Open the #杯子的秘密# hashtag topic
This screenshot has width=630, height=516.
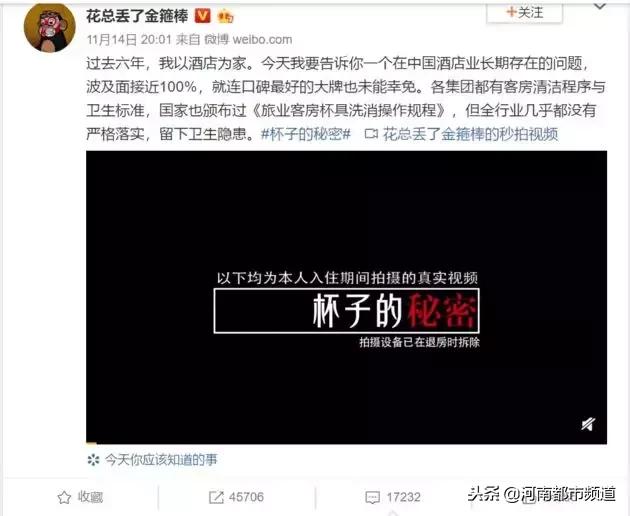[306, 134]
